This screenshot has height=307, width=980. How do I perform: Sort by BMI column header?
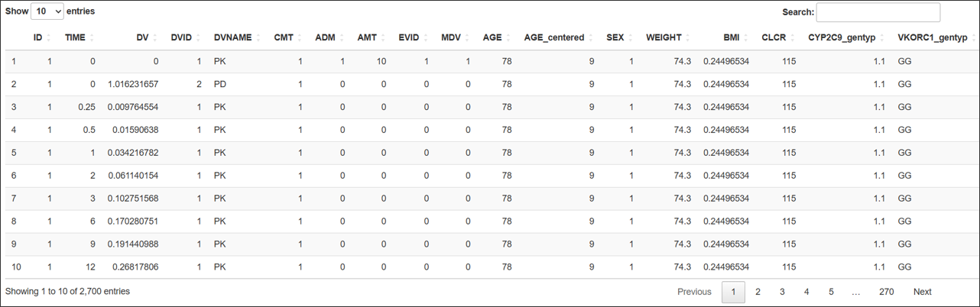tap(726, 37)
